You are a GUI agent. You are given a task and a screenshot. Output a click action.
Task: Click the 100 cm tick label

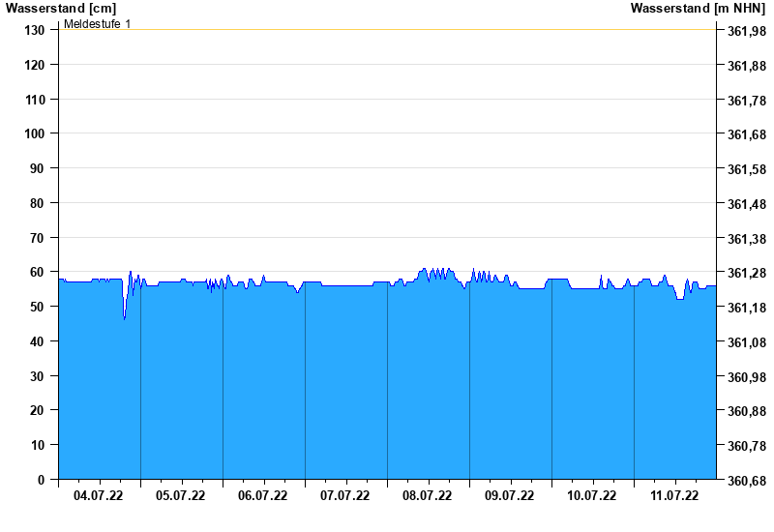(x=35, y=133)
